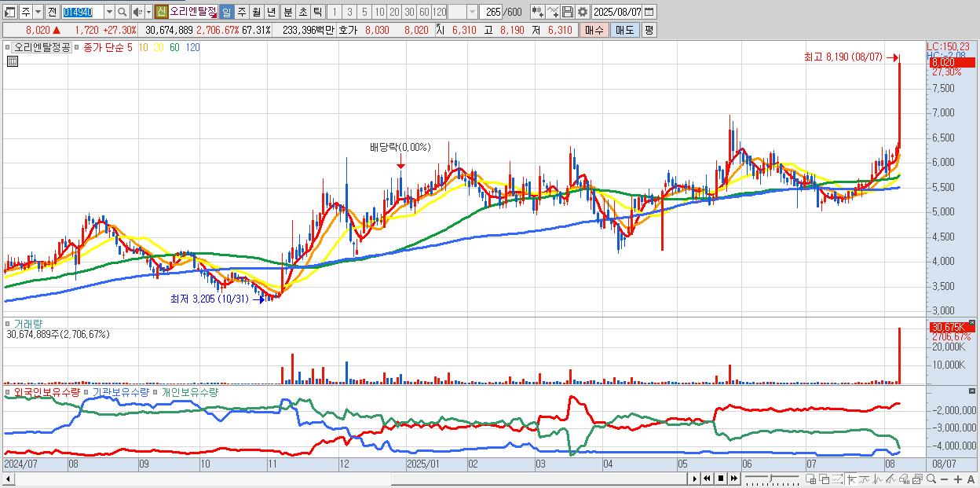Image resolution: width=980 pixels, height=488 pixels.
Task: Open the interval value dropdown after 120
Action: point(472,13)
